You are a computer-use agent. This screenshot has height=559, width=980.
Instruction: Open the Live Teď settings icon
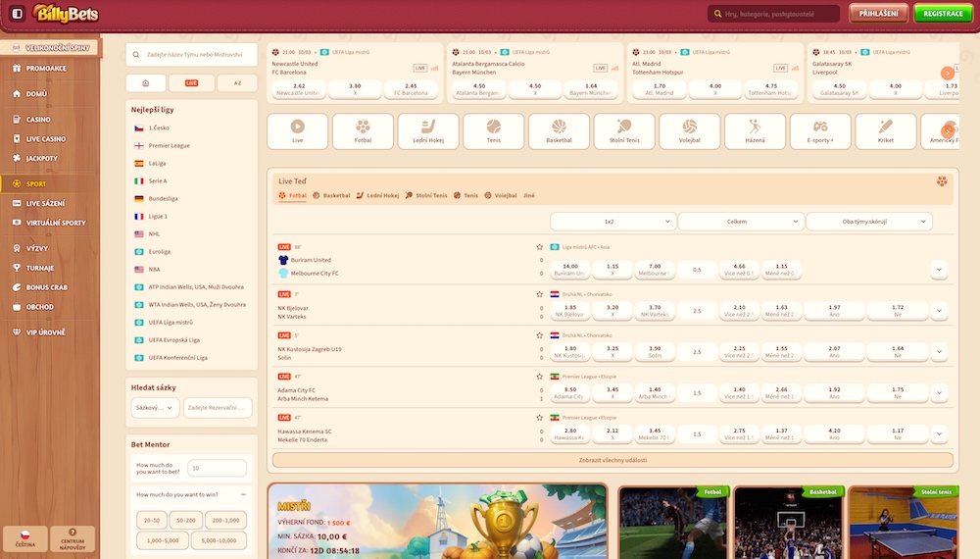coord(941,181)
